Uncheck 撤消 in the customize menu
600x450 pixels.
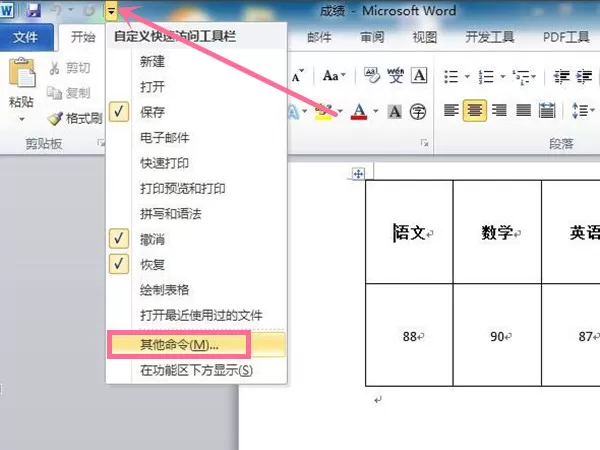coord(196,239)
